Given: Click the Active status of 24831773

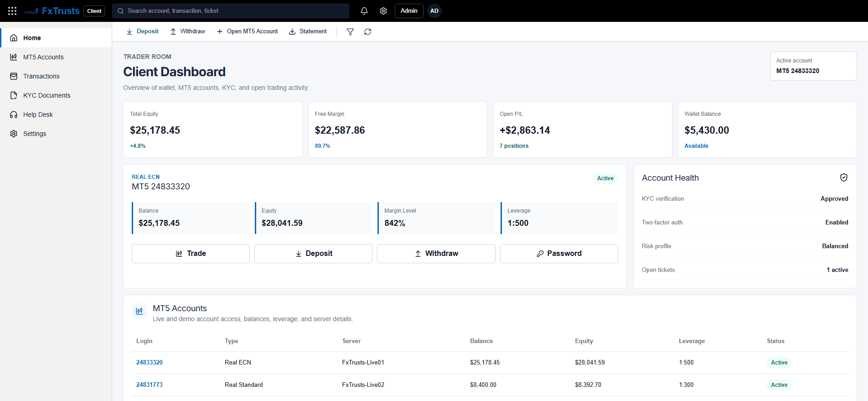Looking at the screenshot, I should point(779,385).
